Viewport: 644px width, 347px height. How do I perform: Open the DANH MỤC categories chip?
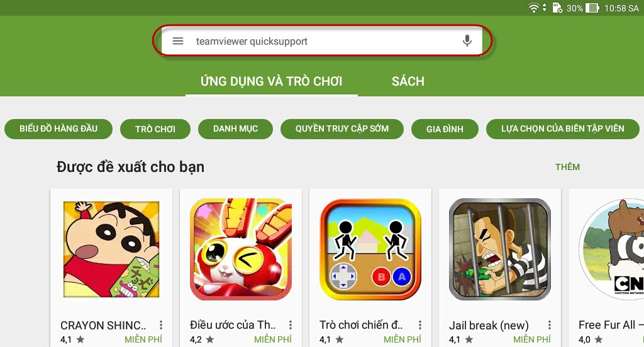click(235, 128)
